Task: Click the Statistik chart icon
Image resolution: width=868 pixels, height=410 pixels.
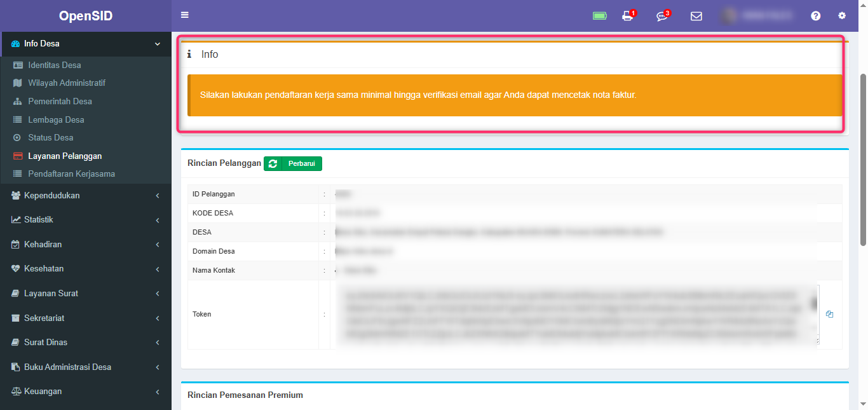Action: tap(16, 220)
